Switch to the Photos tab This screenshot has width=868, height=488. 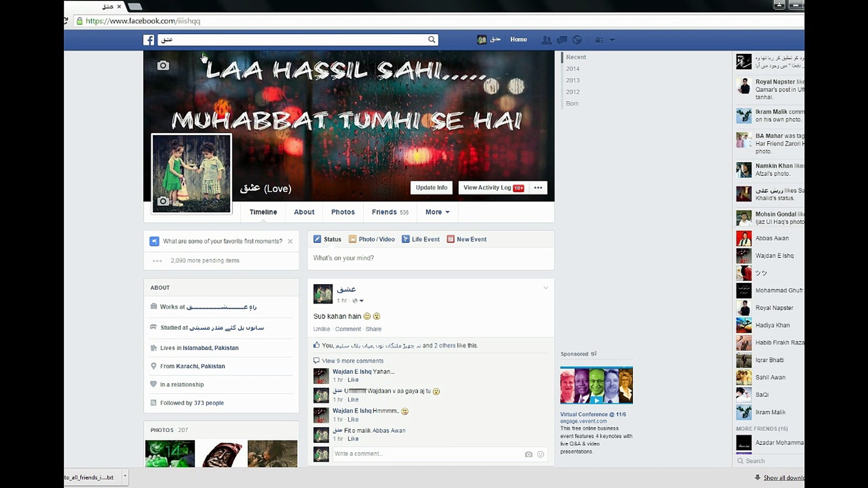click(342, 212)
